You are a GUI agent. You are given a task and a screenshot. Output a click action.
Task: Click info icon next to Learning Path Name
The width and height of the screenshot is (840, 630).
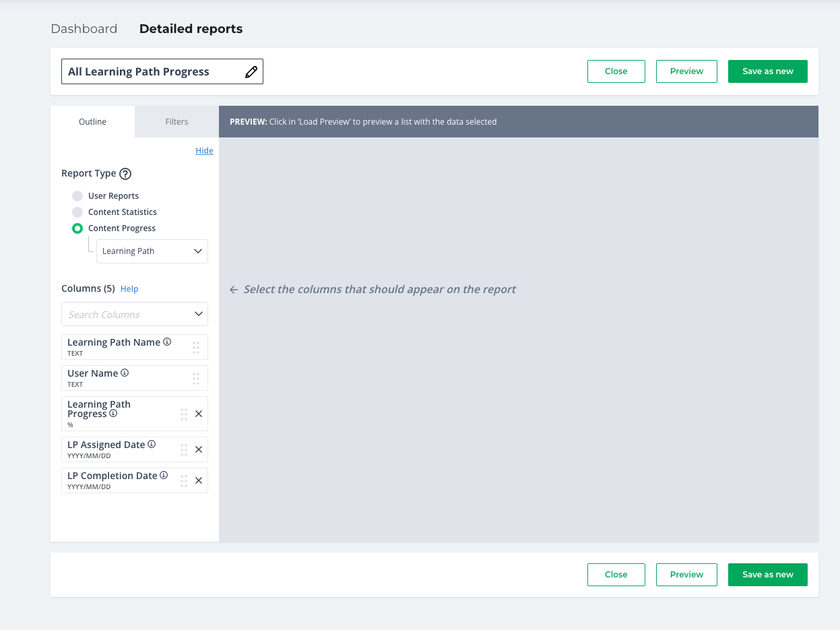167,342
